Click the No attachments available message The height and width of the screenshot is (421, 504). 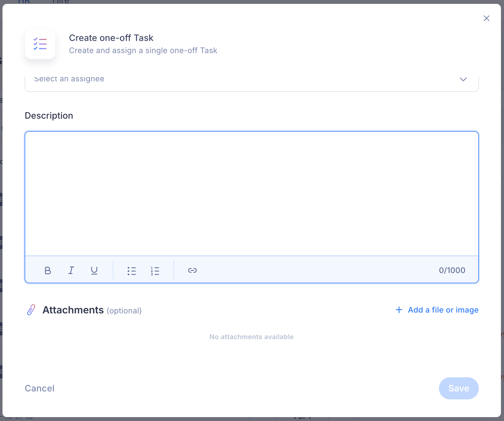click(251, 337)
